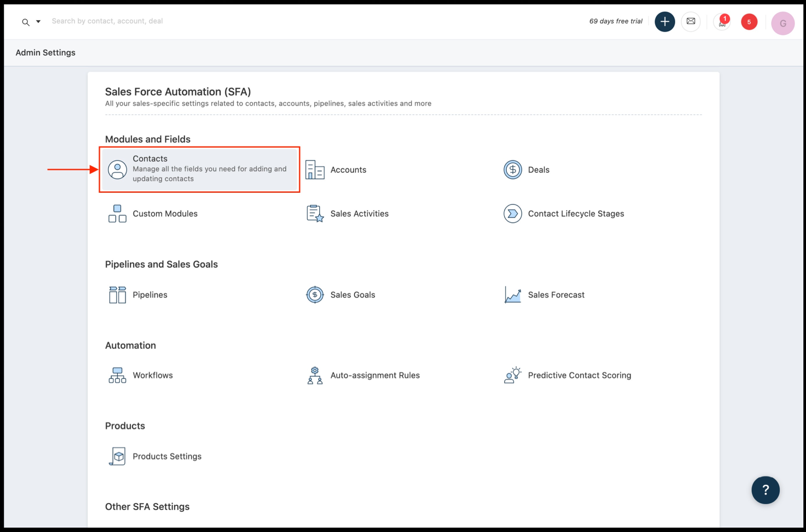Open Sales Forecast
806x532 pixels.
click(556, 294)
